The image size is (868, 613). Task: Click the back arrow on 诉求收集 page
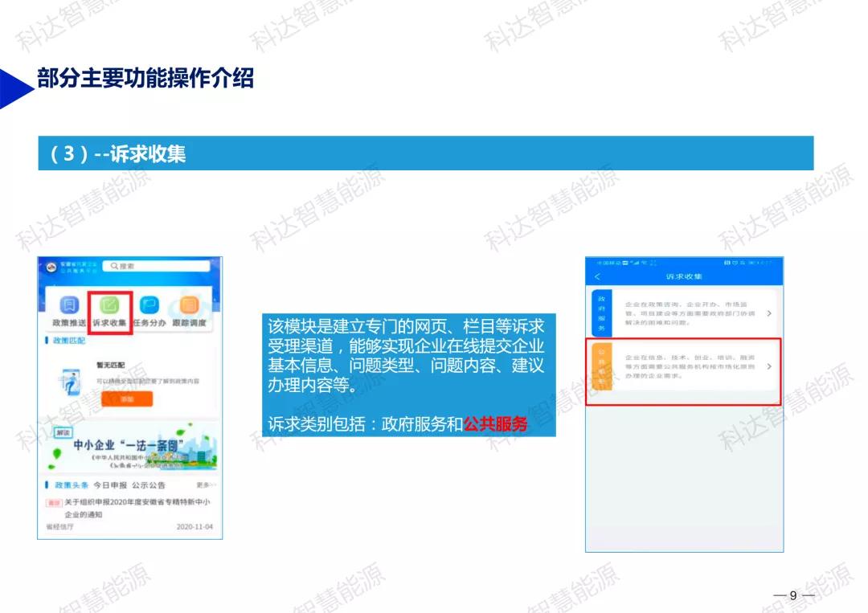point(597,276)
